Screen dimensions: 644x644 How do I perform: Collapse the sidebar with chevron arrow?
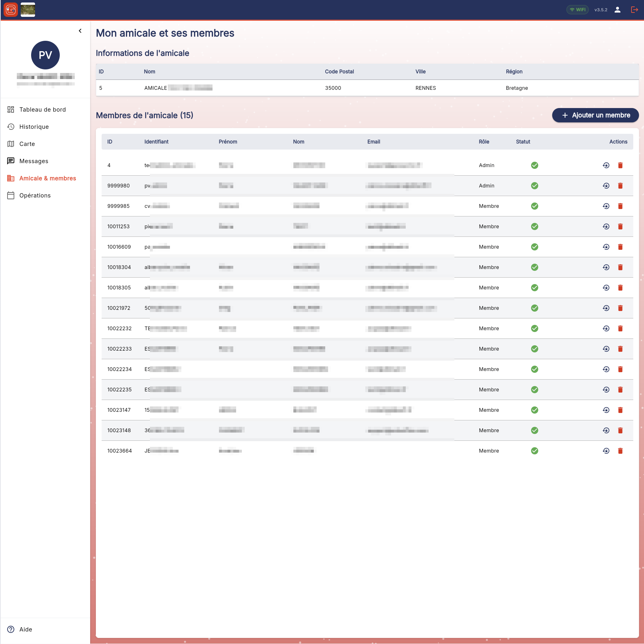point(80,31)
